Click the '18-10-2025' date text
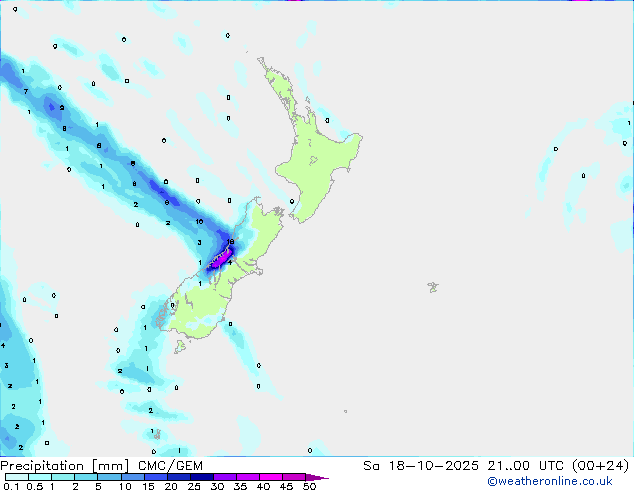This screenshot has width=634, height=490. tap(433, 466)
